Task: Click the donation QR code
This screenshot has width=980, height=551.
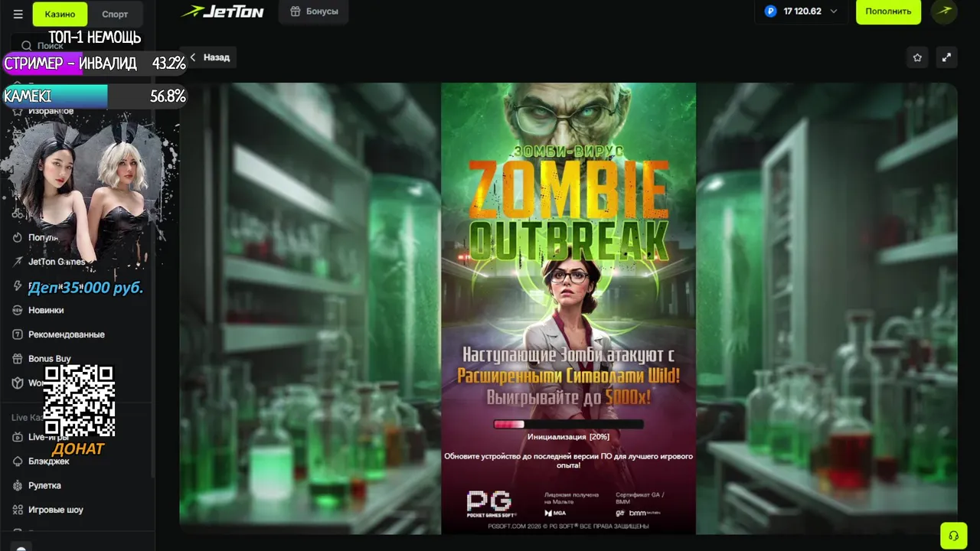Action: click(x=79, y=401)
